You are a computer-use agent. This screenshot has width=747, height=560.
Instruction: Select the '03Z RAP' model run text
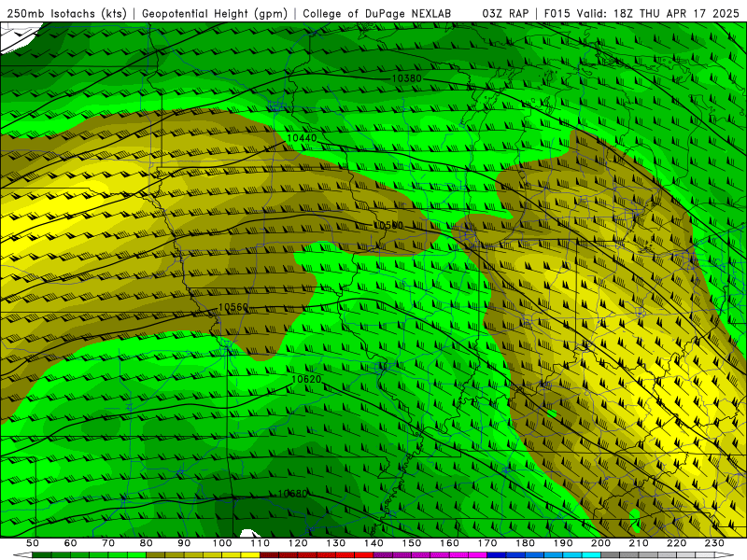click(505, 13)
